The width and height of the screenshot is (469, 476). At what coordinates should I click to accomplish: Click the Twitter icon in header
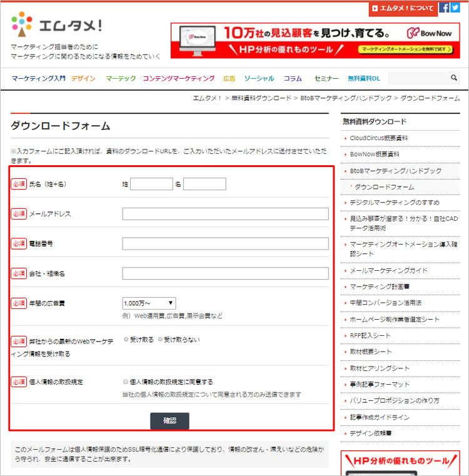click(x=455, y=8)
